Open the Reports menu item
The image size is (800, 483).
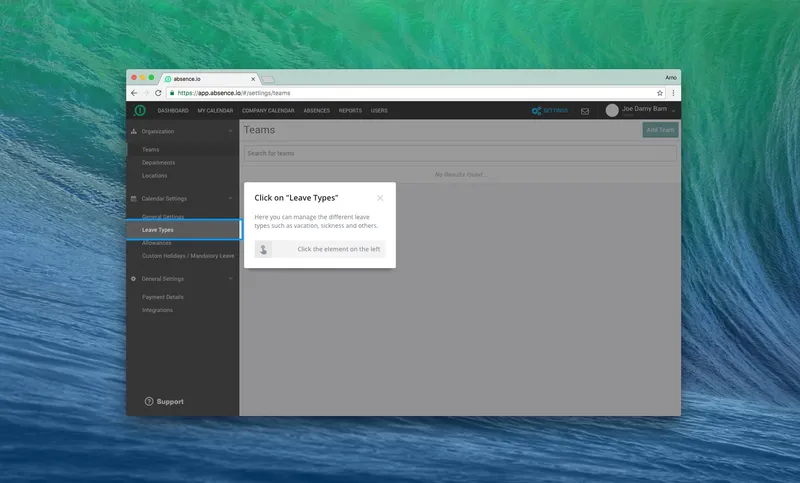350,111
